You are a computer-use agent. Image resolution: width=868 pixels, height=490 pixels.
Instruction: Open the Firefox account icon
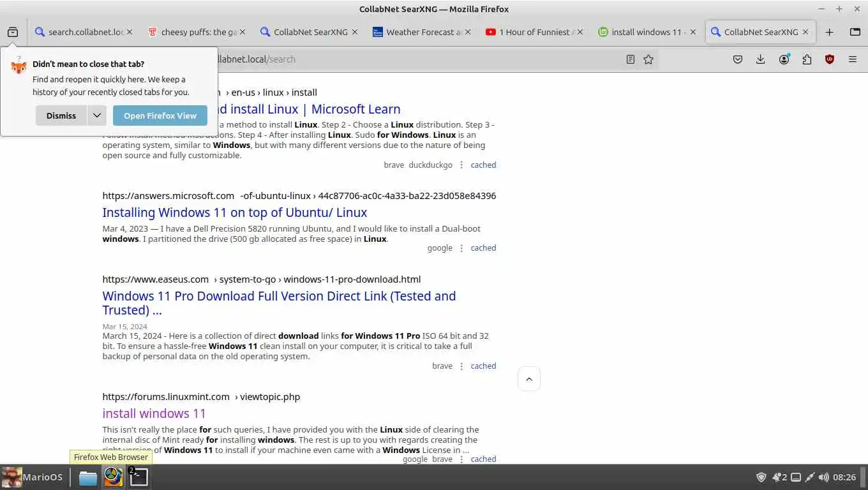(x=784, y=59)
